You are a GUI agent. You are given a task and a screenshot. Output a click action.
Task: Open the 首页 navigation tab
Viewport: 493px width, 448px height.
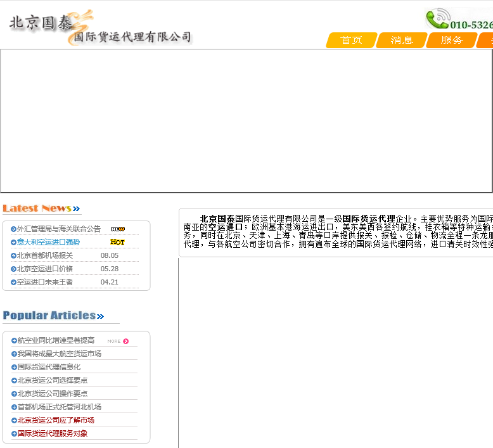point(351,41)
